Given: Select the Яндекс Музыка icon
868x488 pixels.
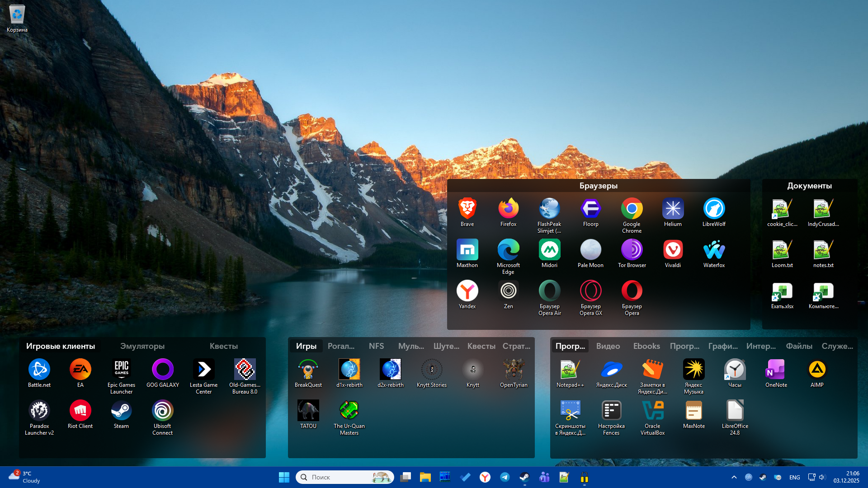Looking at the screenshot, I should tap(693, 370).
